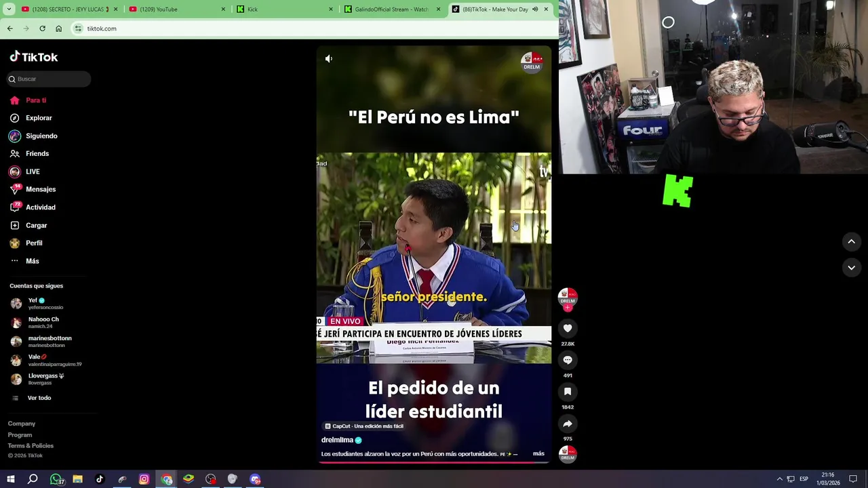The height and width of the screenshot is (488, 868).
Task: Save the video with the bookmark icon
Action: pyautogui.click(x=568, y=392)
